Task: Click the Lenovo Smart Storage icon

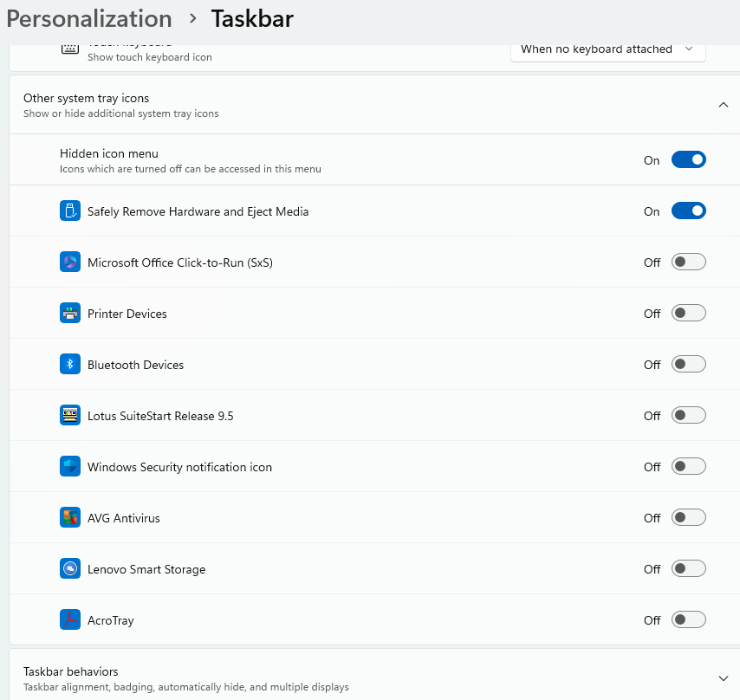Action: (x=70, y=568)
